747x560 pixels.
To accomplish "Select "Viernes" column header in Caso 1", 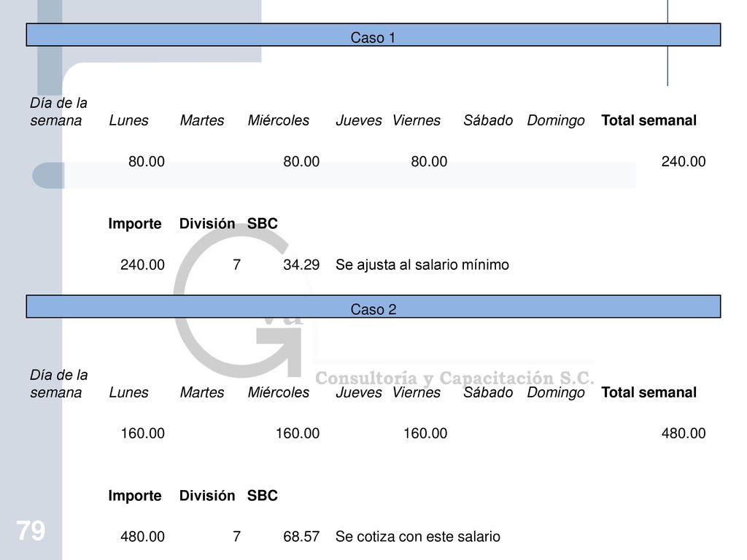I will pos(417,120).
